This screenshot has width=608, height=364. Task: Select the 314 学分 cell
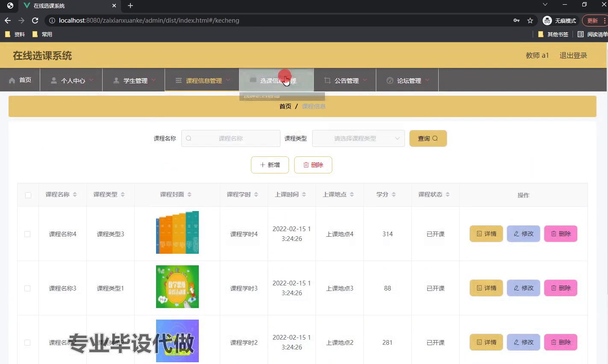coord(388,234)
